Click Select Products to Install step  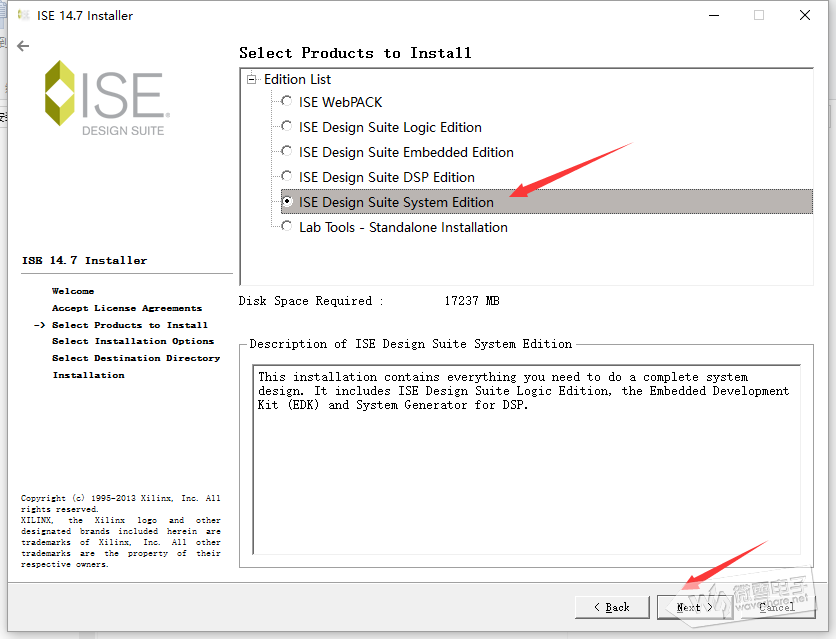point(130,325)
